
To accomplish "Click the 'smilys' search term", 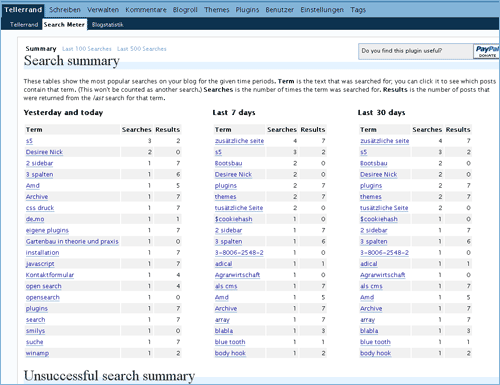I will click(x=35, y=331).
